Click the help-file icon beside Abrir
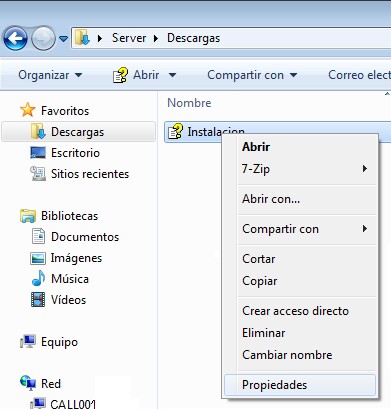The width and height of the screenshot is (391, 411). 120,75
